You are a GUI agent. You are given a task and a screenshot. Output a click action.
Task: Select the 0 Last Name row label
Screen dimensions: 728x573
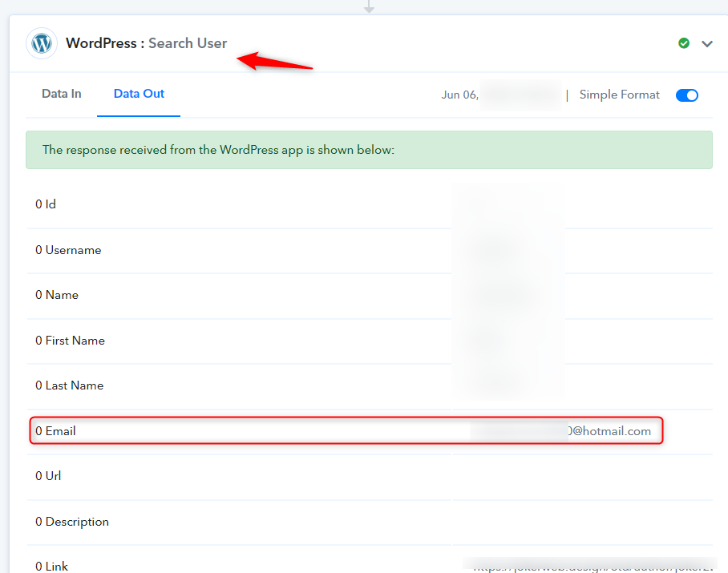[69, 385]
